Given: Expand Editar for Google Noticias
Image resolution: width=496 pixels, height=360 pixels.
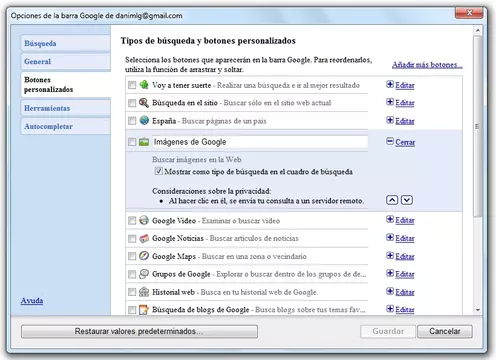Looking at the screenshot, I should pyautogui.click(x=400, y=238).
